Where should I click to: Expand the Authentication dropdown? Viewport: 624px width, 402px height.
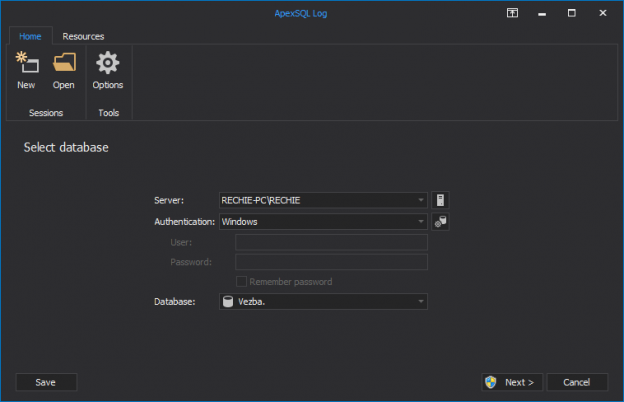[x=421, y=222]
